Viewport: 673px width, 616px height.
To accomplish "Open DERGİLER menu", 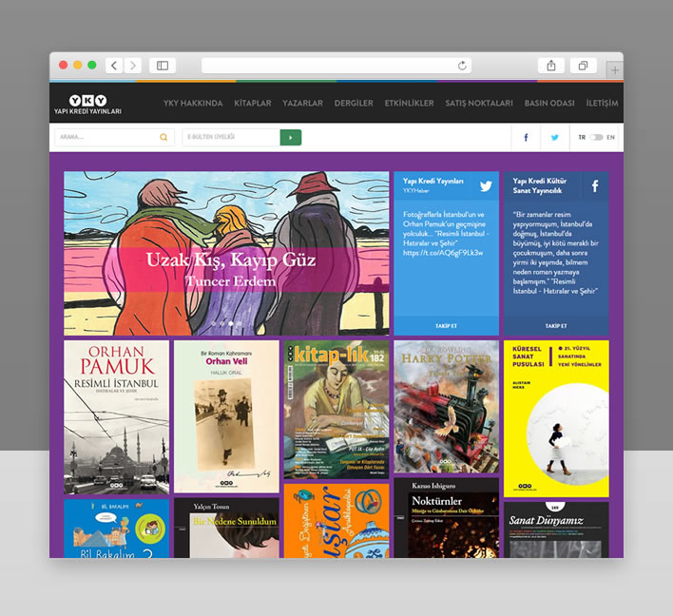I will [x=354, y=103].
